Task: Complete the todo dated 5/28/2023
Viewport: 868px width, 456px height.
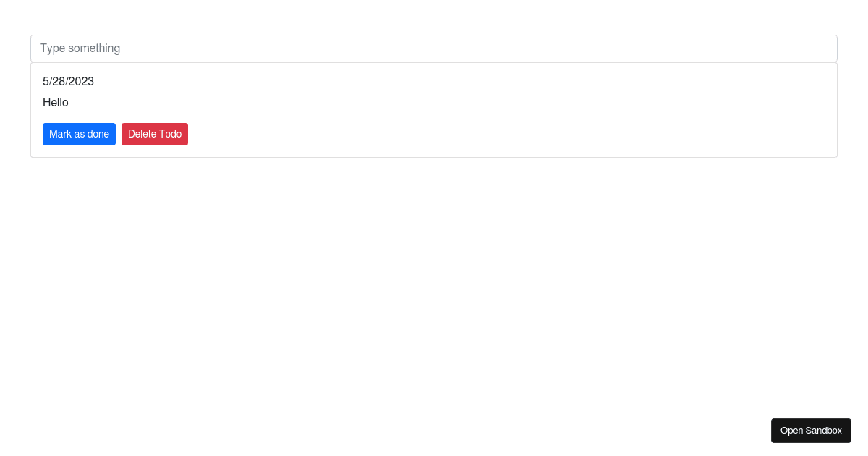Action: pos(79,134)
